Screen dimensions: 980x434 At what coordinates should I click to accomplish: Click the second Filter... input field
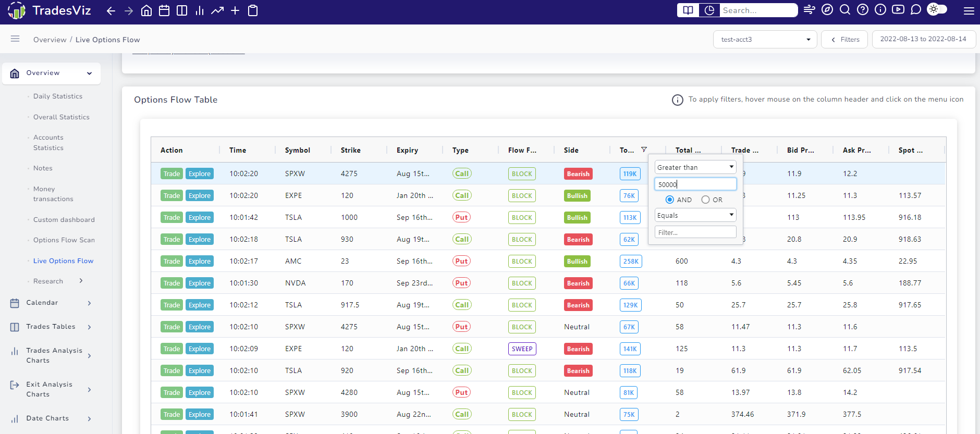coord(695,232)
